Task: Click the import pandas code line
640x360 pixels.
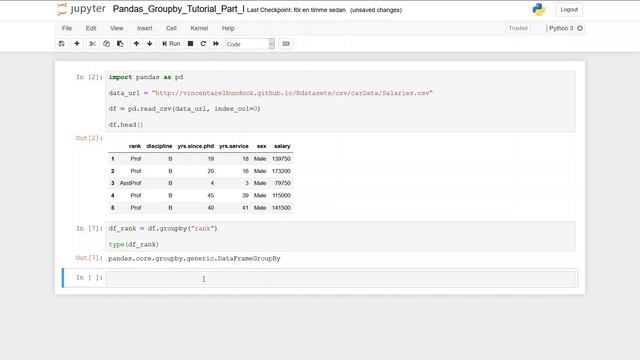Action: tap(146, 77)
